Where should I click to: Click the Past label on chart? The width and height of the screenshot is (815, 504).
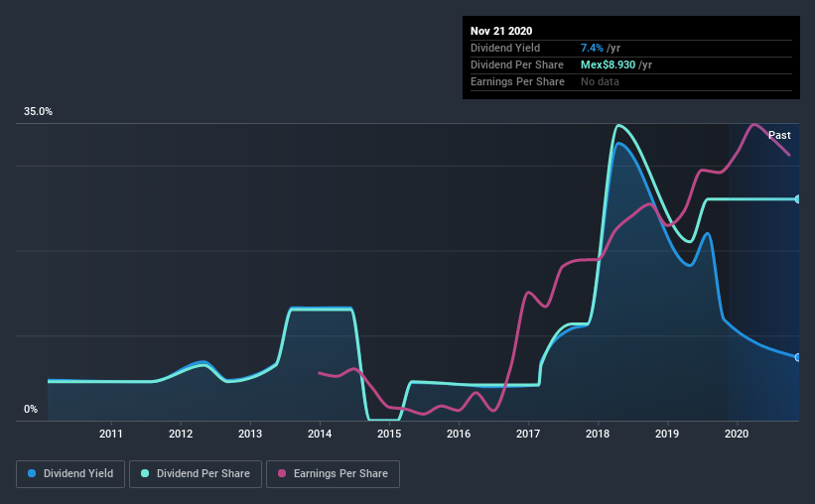pos(779,135)
